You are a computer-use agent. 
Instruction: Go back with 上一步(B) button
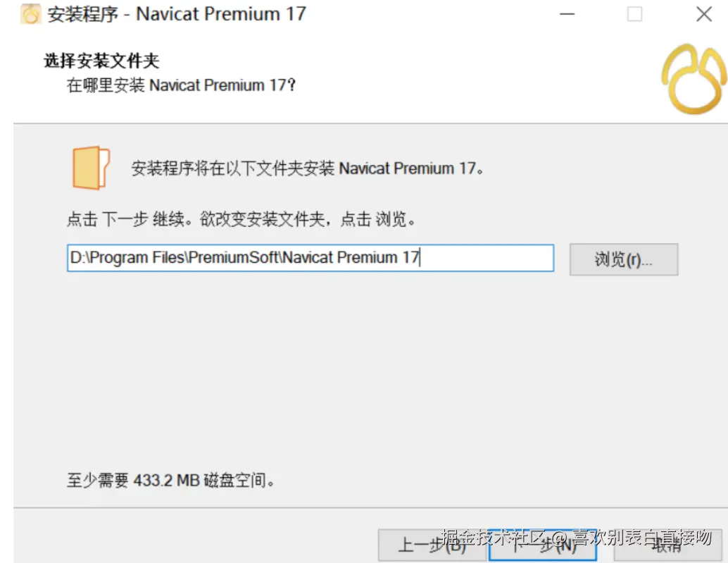[x=432, y=545]
